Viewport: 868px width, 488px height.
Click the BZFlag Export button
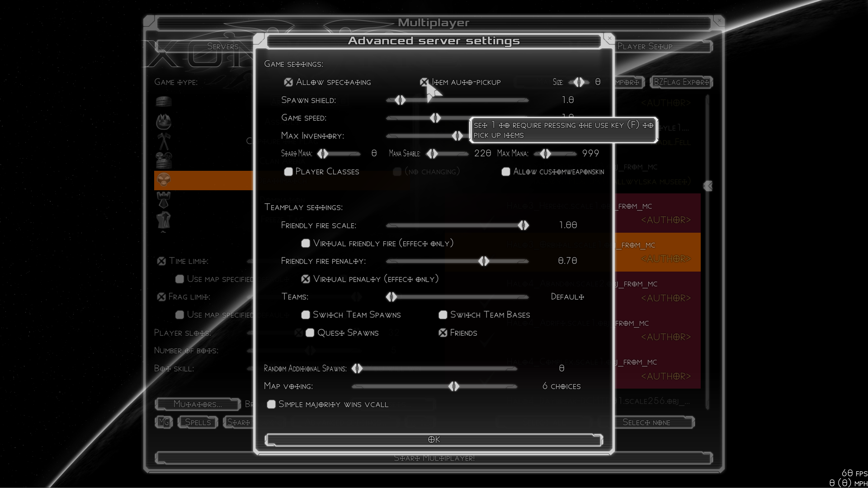coord(681,82)
